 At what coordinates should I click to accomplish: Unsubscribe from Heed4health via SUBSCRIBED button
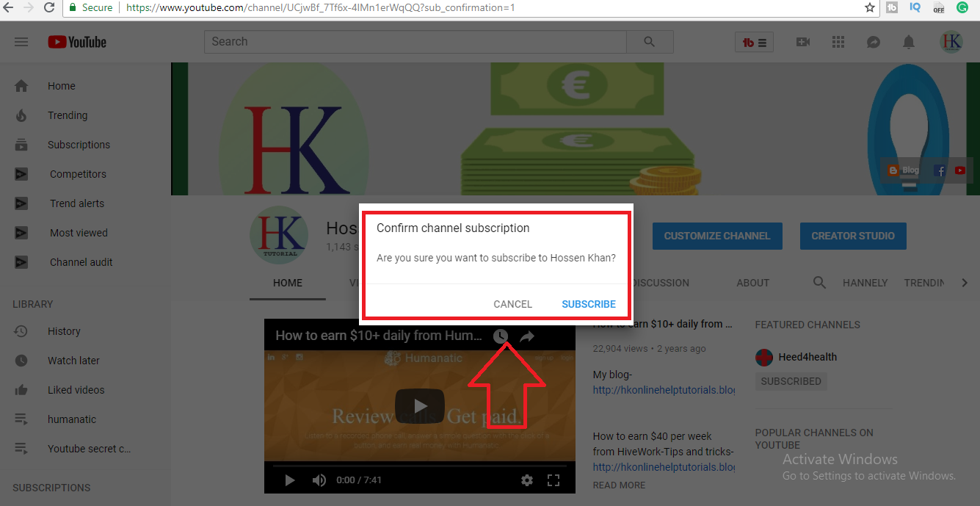click(x=791, y=381)
